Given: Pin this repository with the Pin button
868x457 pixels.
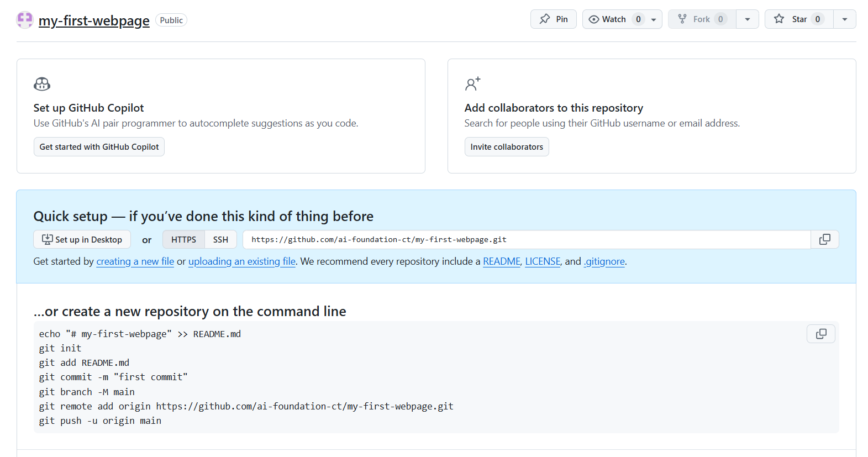Looking at the screenshot, I should tap(553, 19).
